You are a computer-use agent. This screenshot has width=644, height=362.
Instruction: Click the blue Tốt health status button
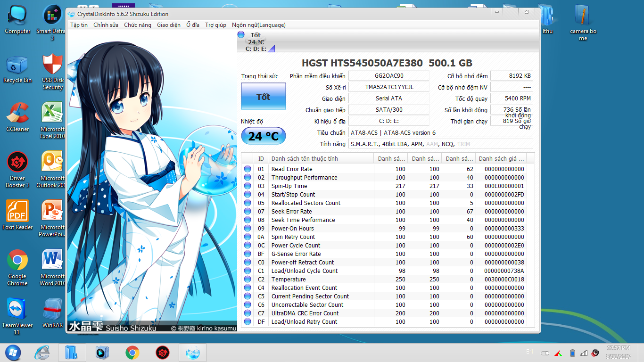click(x=263, y=97)
